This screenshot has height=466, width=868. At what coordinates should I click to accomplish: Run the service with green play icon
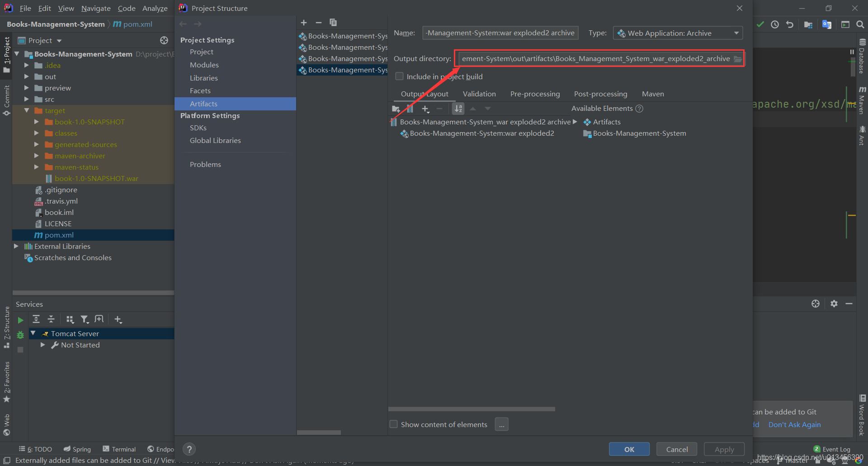(x=20, y=320)
